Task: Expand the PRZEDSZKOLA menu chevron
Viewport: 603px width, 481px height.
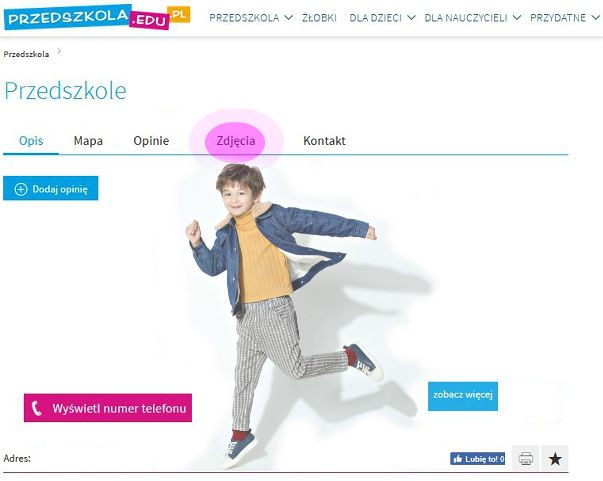Action: pos(288,18)
